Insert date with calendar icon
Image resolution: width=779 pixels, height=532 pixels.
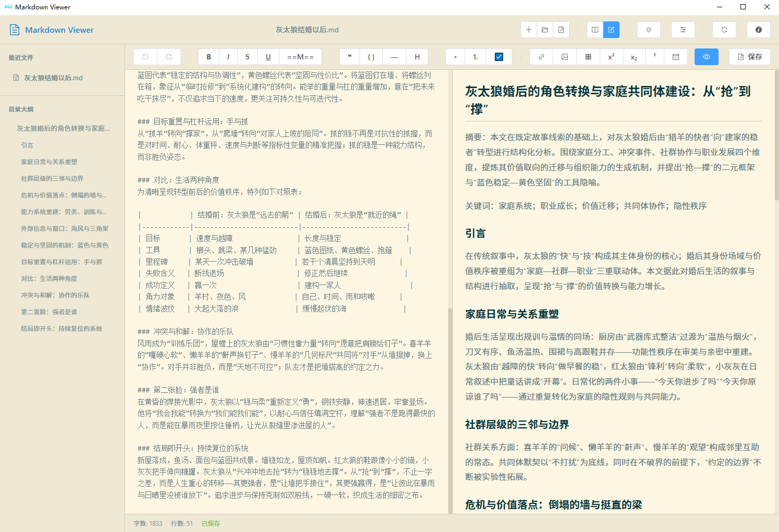pyautogui.click(x=676, y=57)
